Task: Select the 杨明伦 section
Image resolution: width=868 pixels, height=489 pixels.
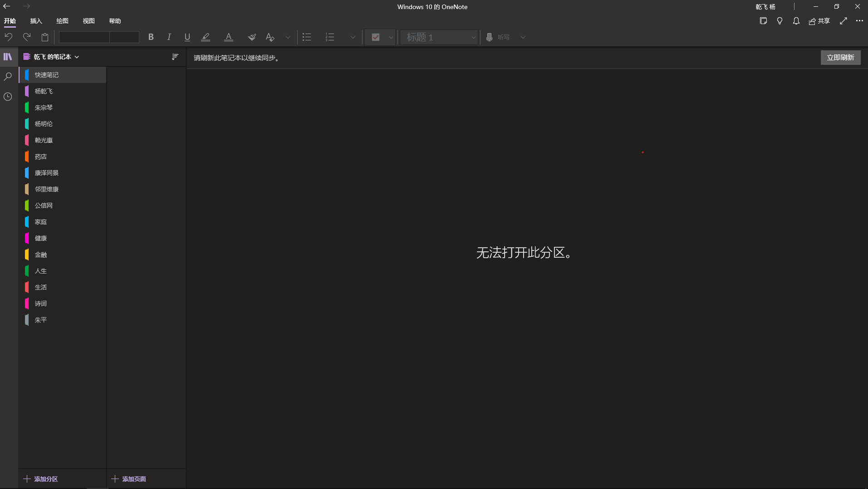Action: 63,124
